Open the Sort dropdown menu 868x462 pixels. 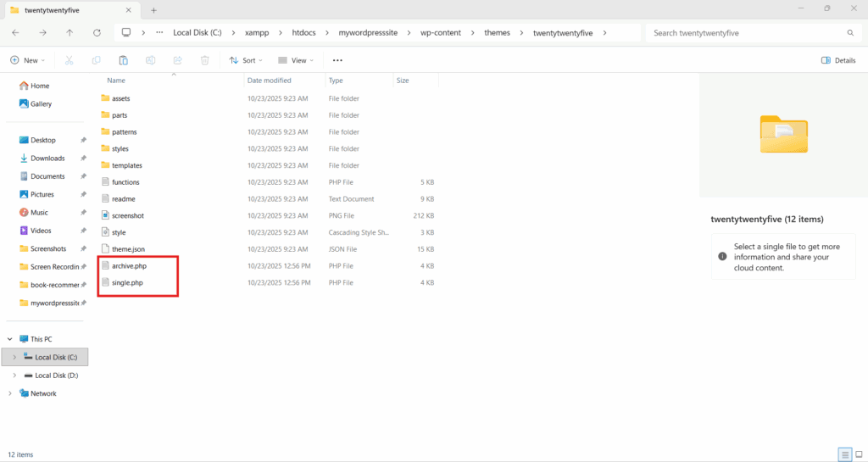(247, 60)
